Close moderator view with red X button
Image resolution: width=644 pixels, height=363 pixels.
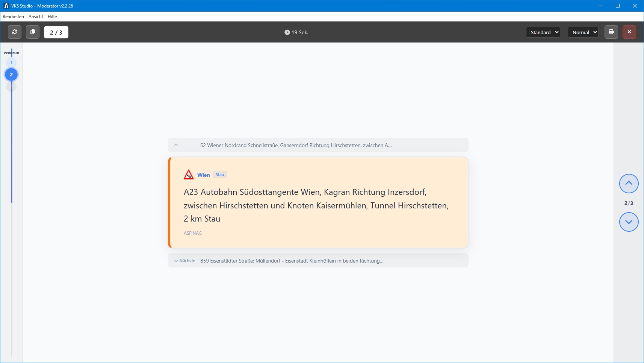(x=629, y=32)
